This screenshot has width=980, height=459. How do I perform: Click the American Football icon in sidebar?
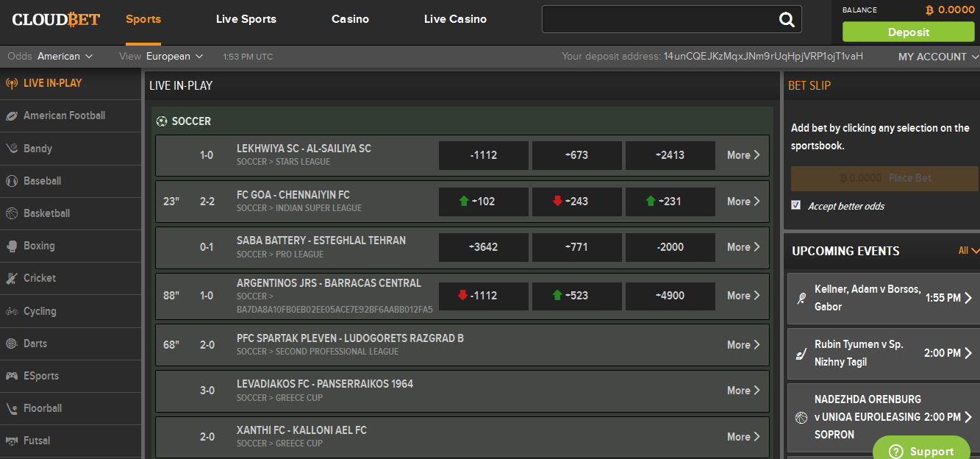click(x=12, y=115)
